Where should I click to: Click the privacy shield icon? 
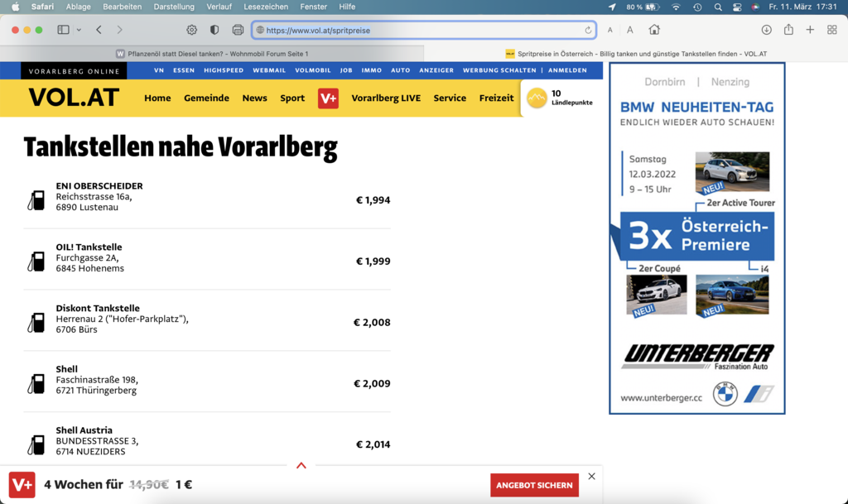[214, 31]
